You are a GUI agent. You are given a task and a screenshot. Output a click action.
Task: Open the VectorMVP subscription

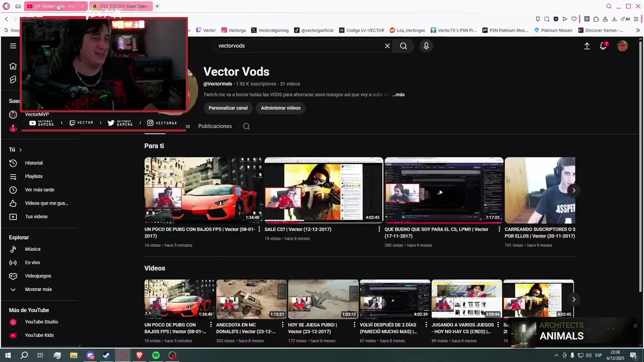(37, 115)
